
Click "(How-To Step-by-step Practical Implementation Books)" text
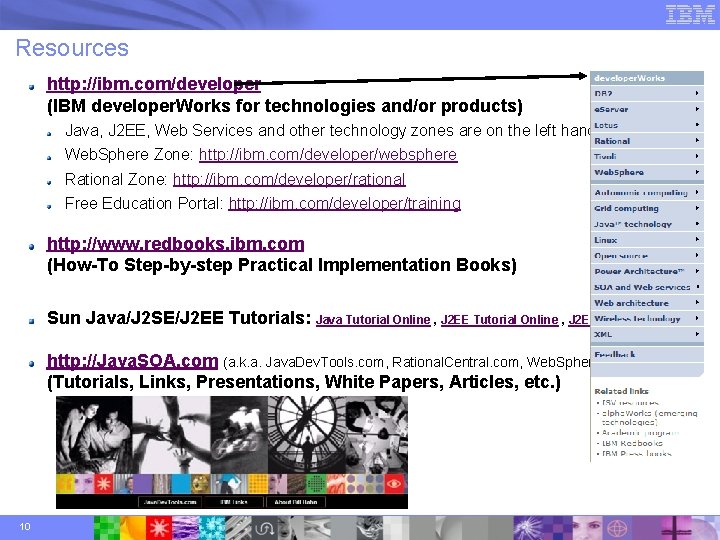[282, 265]
